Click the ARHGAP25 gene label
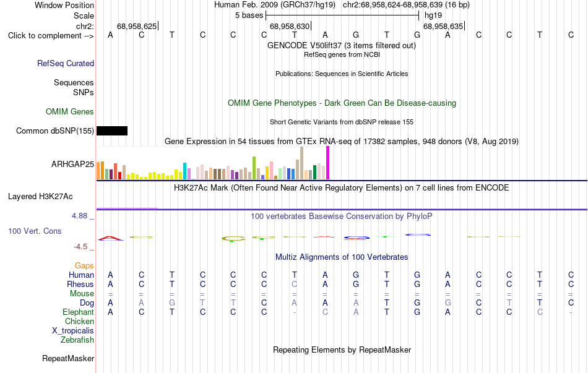The height and width of the screenshot is (373, 588). pyautogui.click(x=72, y=164)
